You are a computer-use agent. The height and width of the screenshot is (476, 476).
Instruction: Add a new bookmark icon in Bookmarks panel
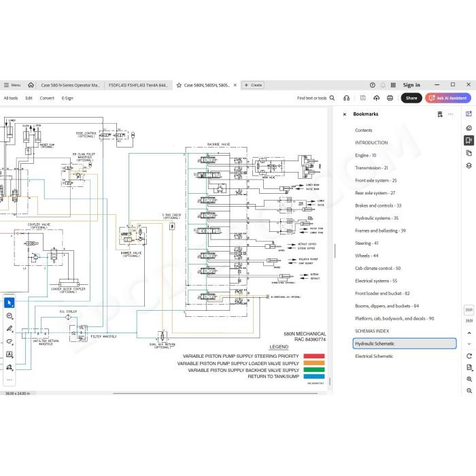tap(440, 114)
